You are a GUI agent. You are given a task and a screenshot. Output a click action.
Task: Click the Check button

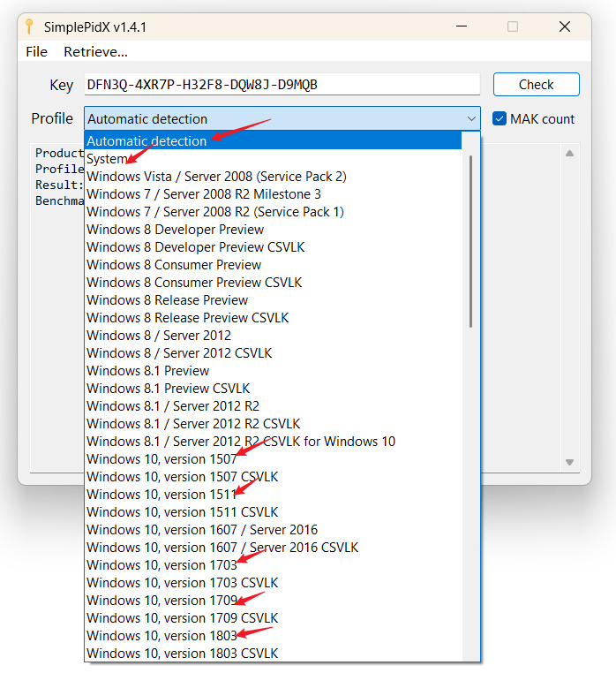(x=537, y=84)
